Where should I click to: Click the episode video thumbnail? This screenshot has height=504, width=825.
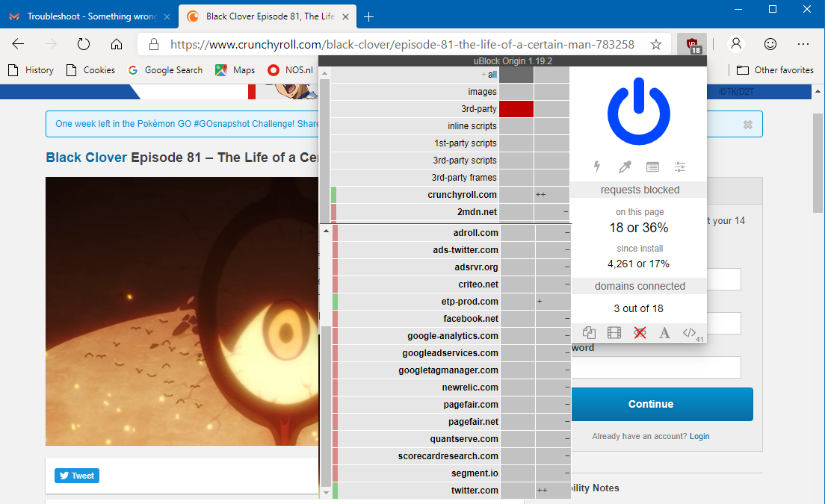182,311
